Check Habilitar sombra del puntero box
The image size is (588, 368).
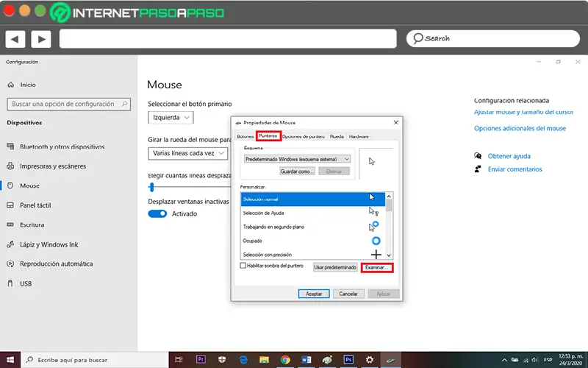(x=243, y=266)
